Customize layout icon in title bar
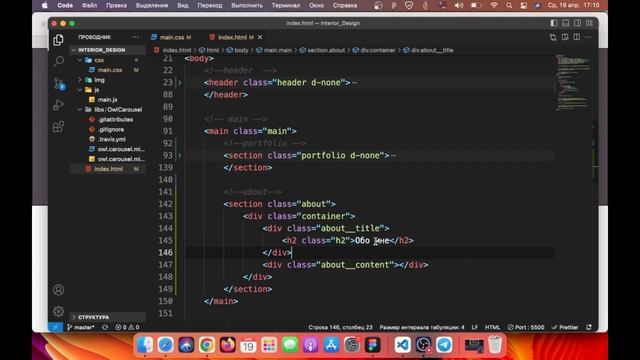The image size is (640, 360). tap(589, 23)
